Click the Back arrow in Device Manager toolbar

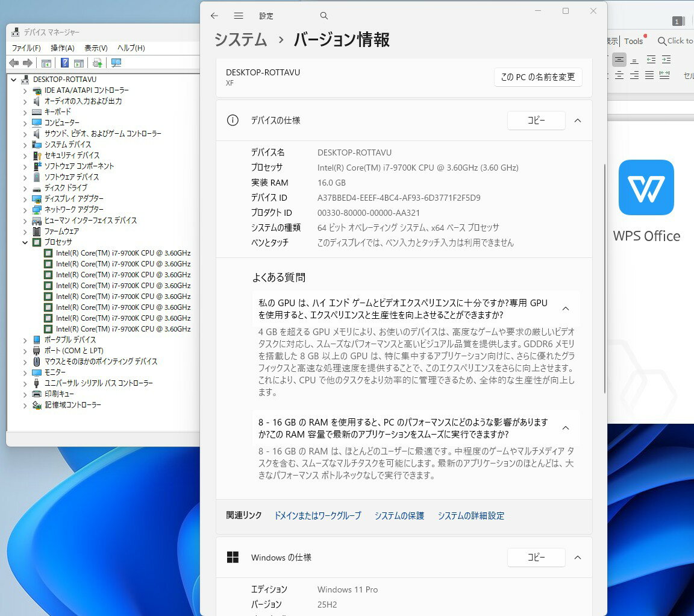pyautogui.click(x=14, y=63)
